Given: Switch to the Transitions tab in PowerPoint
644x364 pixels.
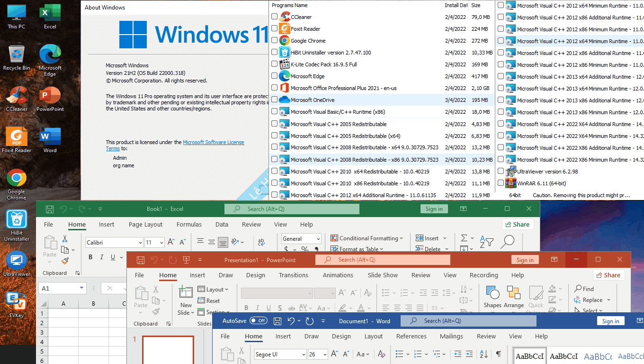Looking at the screenshot, I should pos(294,275).
